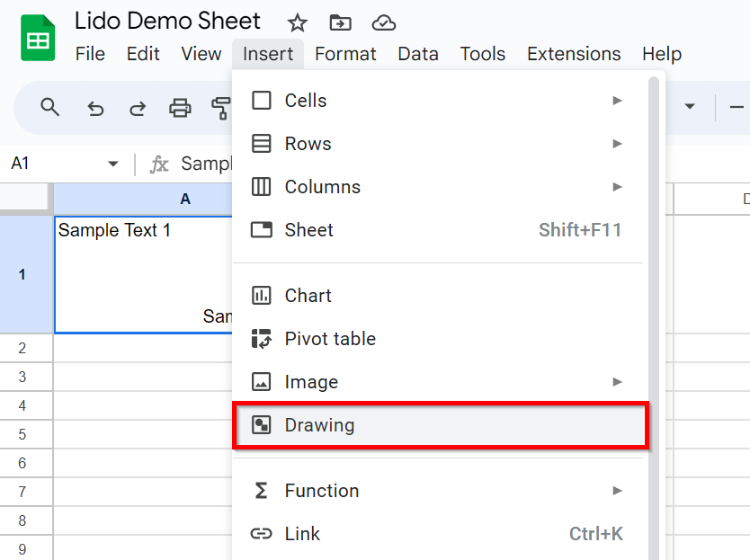750x560 pixels.
Task: Expand the Rows submenu
Action: tap(618, 143)
